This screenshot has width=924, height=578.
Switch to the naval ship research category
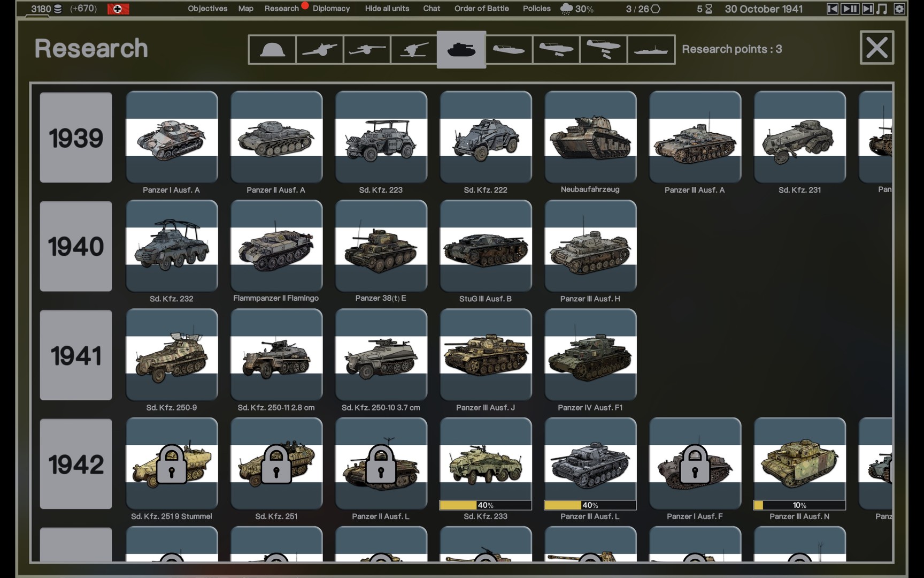pyautogui.click(x=651, y=50)
